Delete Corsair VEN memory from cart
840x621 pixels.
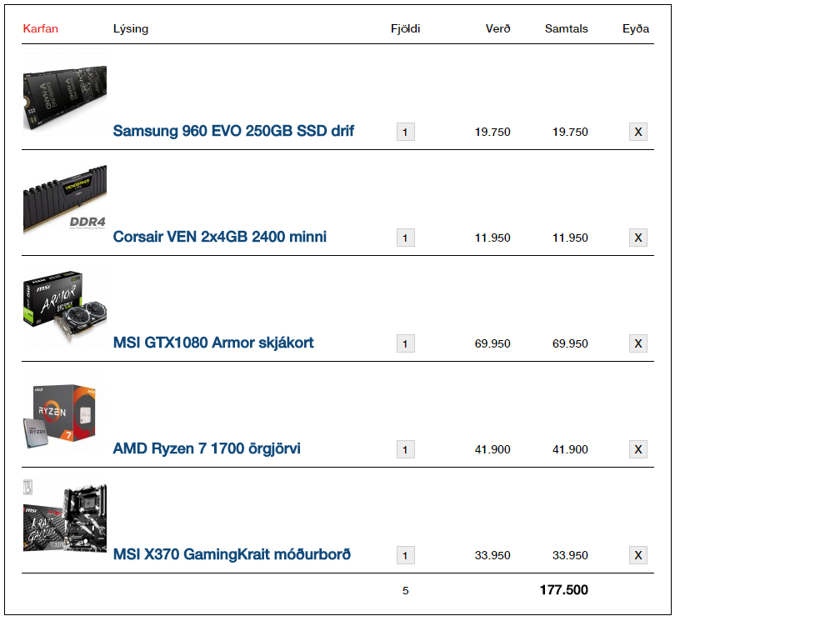coord(638,238)
